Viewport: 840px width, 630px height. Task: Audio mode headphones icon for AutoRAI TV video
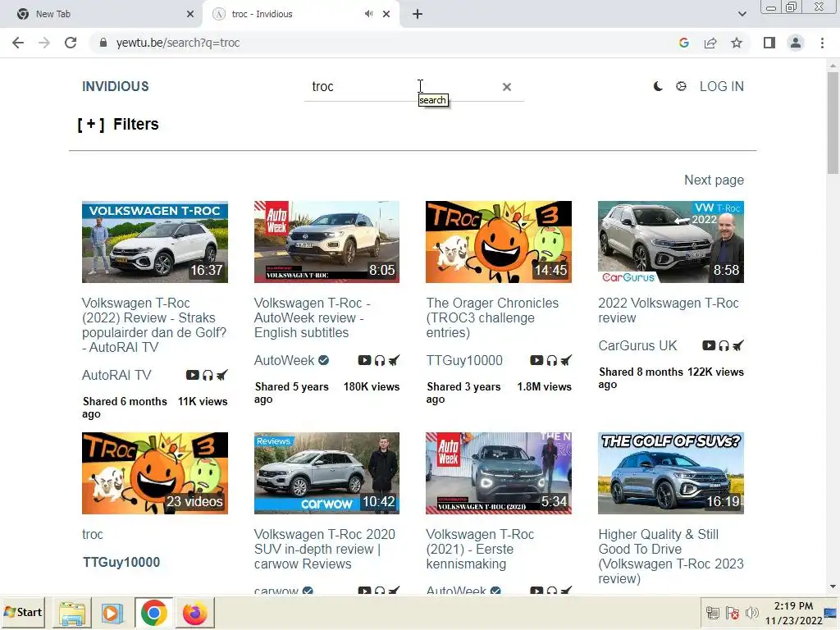tap(208, 375)
